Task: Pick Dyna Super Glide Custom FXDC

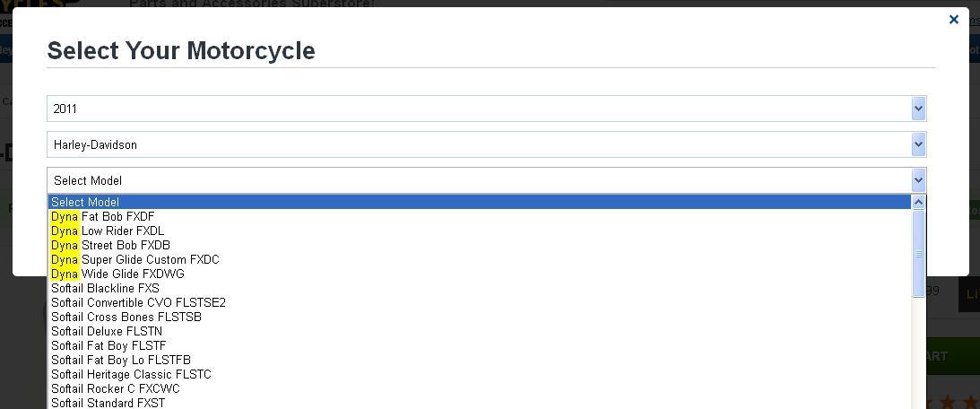Action: 480,259
